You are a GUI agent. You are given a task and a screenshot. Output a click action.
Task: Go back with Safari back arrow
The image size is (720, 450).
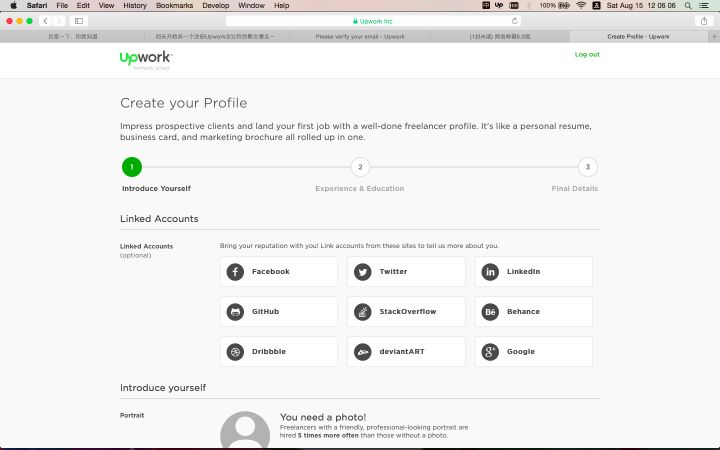click(x=45, y=21)
